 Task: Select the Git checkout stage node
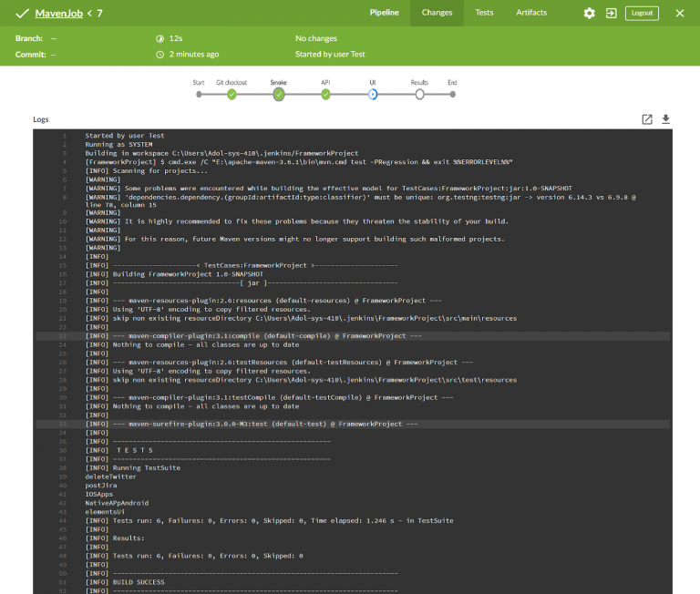232,94
